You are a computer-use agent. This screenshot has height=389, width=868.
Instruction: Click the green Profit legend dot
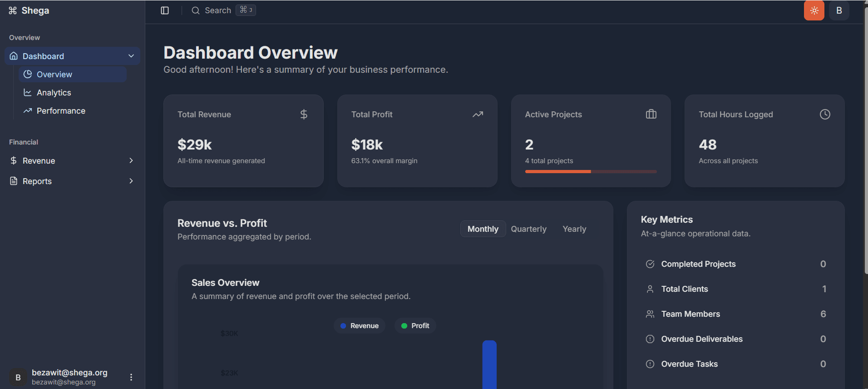[x=404, y=326]
